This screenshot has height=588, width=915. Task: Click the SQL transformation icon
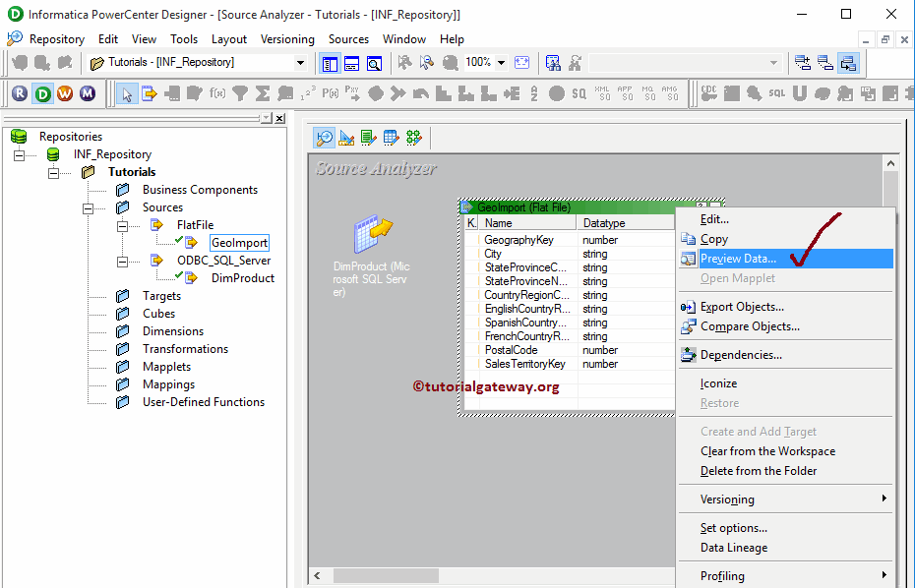pyautogui.click(x=776, y=93)
